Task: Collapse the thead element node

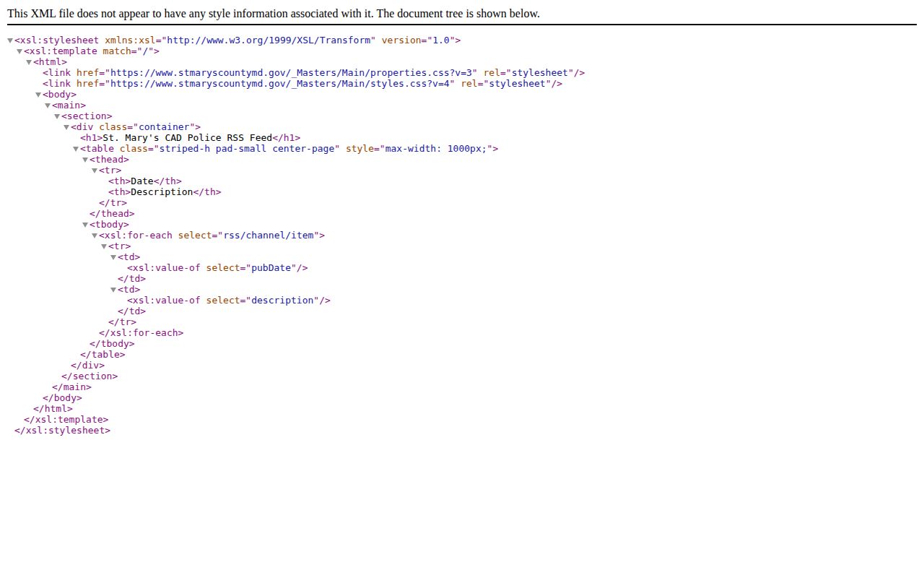Action: click(x=85, y=160)
